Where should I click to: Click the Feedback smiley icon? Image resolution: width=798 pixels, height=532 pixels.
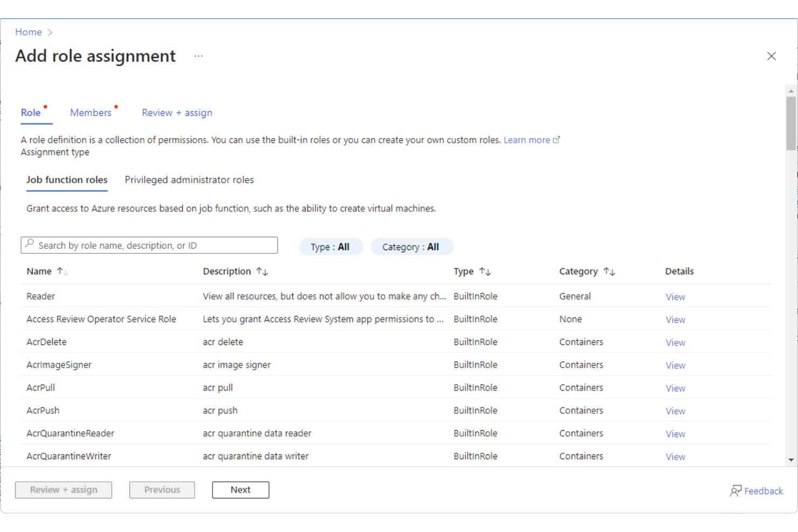point(737,490)
